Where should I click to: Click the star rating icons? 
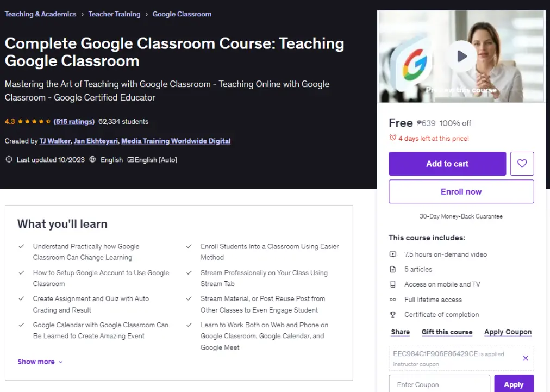pos(34,122)
